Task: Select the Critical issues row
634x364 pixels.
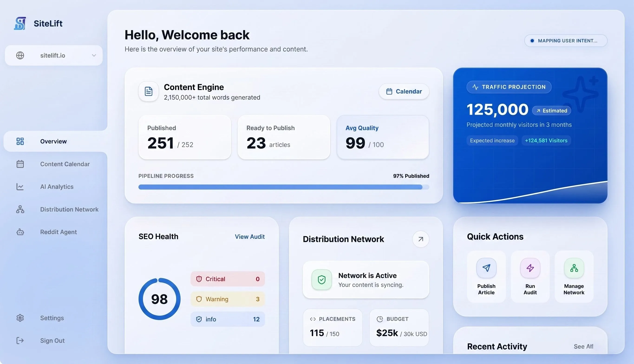Action: pyautogui.click(x=228, y=279)
